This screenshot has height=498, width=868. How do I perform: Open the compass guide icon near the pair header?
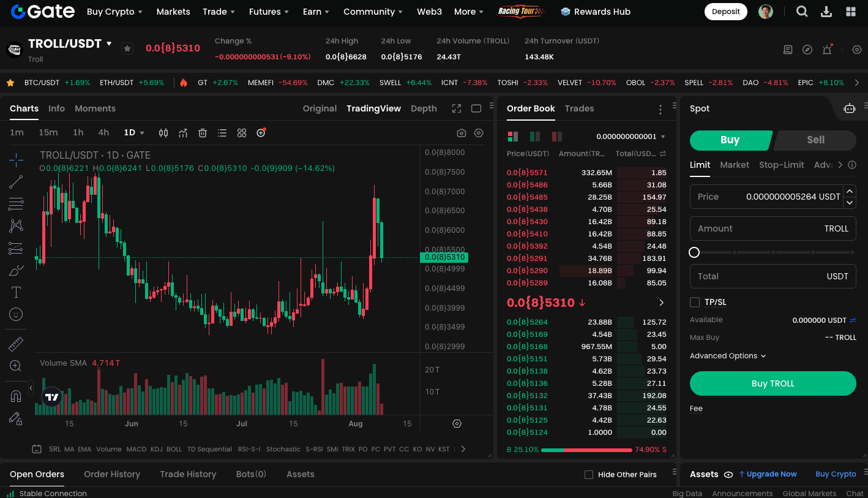(807, 50)
